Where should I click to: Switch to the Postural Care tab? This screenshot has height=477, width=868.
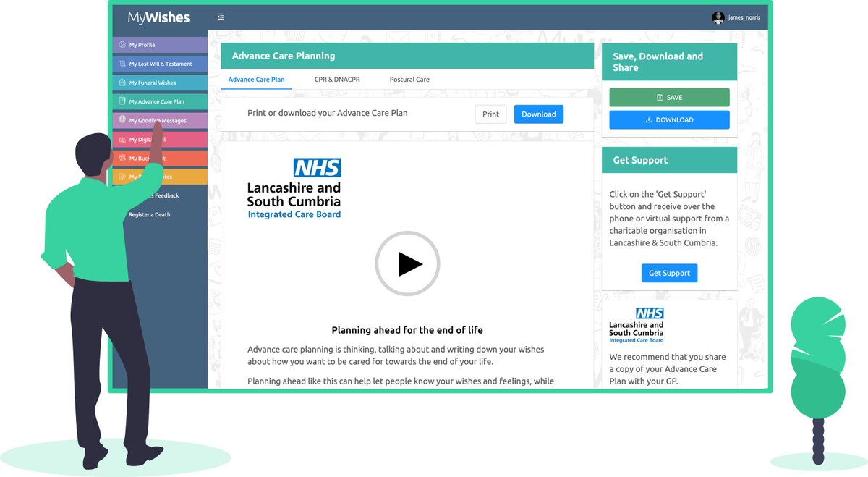(409, 80)
